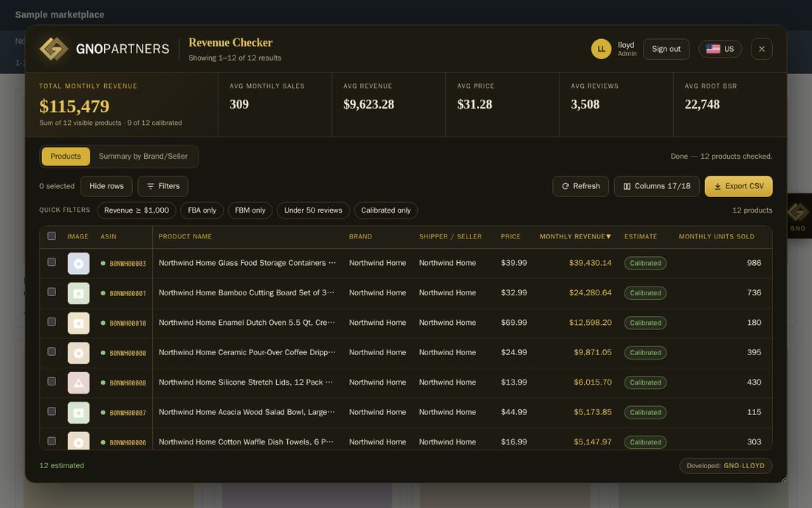The image size is (812, 508).
Task: Switch to the Products tab
Action: click(66, 156)
